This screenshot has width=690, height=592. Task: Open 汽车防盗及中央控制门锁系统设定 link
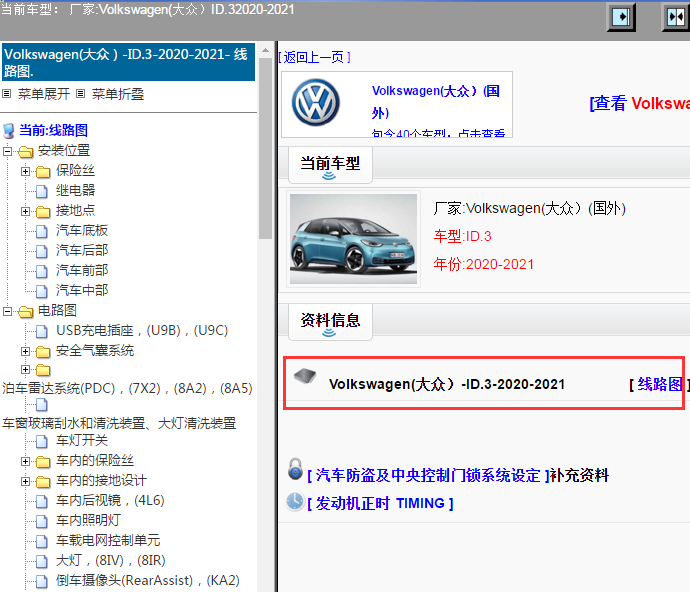(428, 475)
